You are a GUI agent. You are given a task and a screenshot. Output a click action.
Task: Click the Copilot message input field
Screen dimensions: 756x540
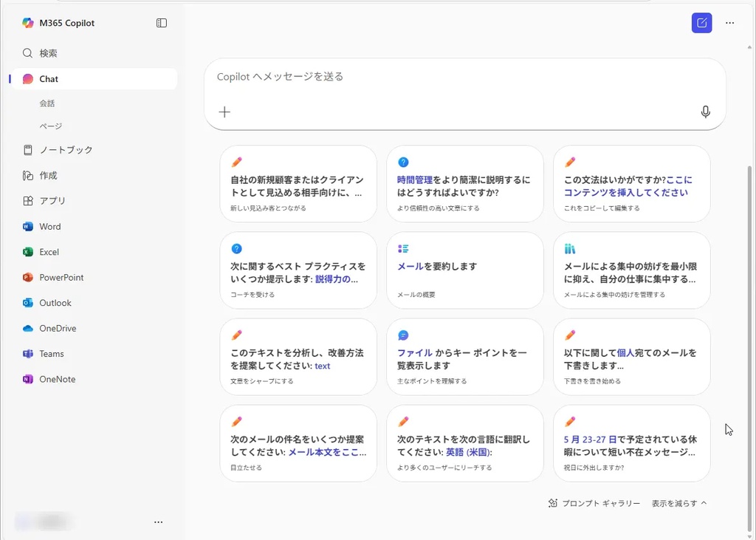coord(458,77)
